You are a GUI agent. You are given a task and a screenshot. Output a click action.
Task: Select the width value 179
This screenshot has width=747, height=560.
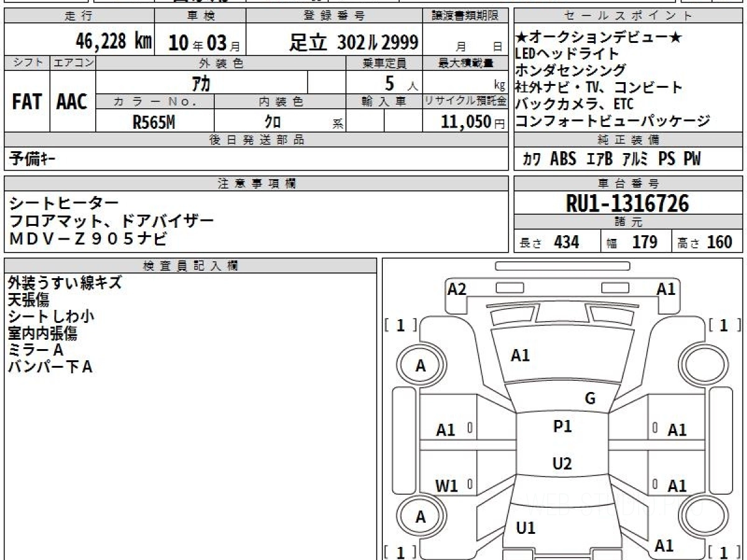[x=644, y=243]
